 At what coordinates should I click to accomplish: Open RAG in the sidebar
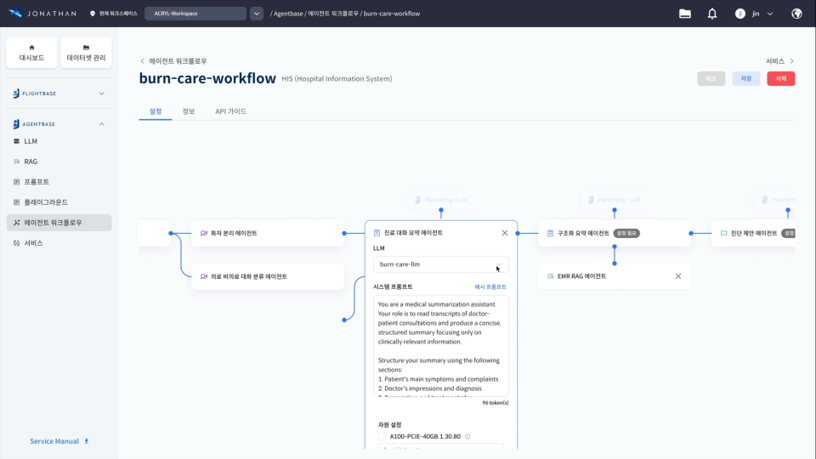(31, 161)
